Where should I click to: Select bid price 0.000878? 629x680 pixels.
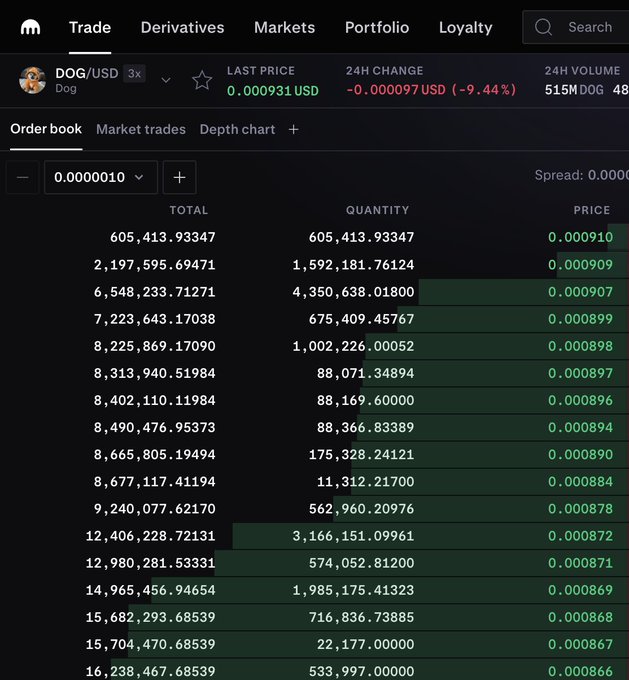click(580, 509)
